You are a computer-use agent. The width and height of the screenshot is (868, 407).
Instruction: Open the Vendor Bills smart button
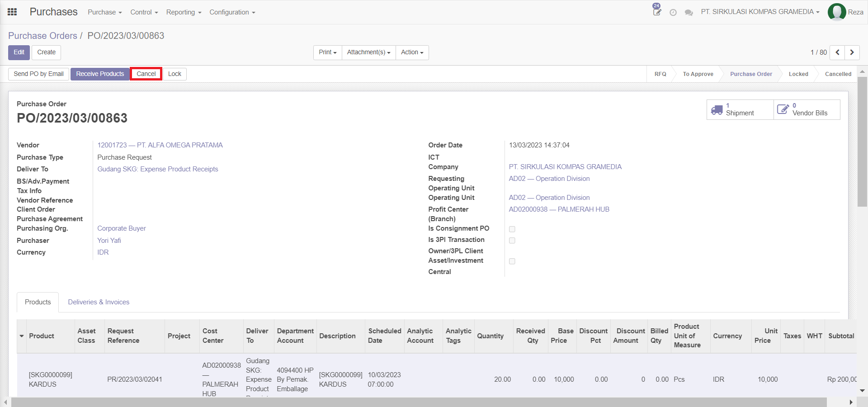tap(807, 109)
